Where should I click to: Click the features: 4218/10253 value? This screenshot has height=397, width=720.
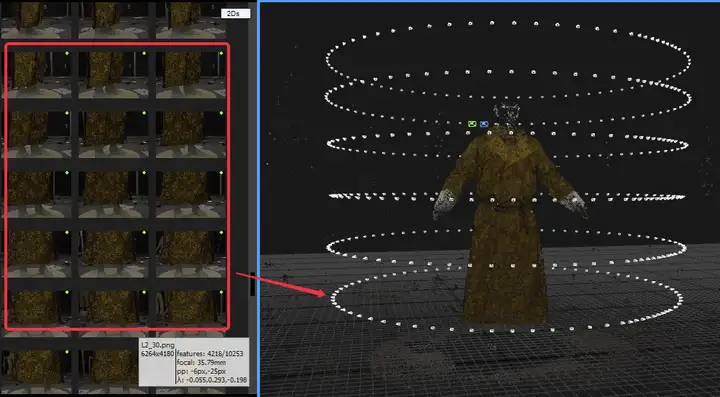[x=210, y=353]
